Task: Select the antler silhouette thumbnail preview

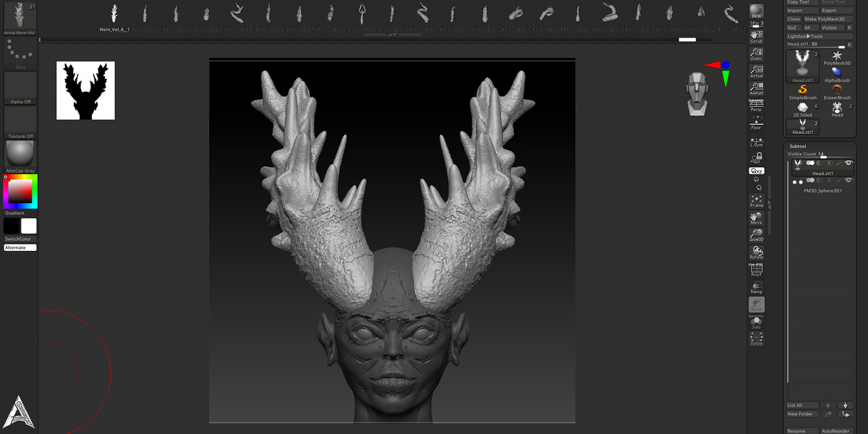Action: [85, 90]
